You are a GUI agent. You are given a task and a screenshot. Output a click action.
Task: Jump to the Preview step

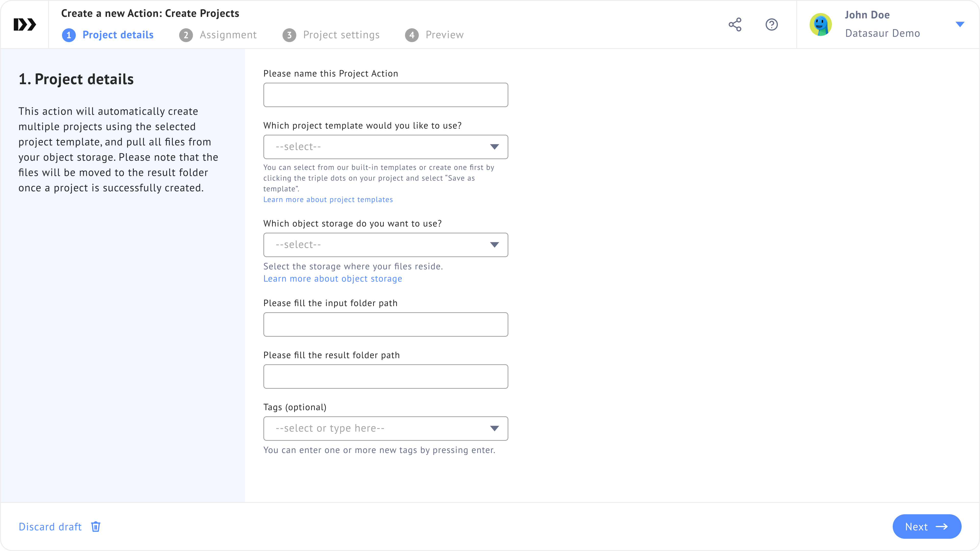[444, 35]
